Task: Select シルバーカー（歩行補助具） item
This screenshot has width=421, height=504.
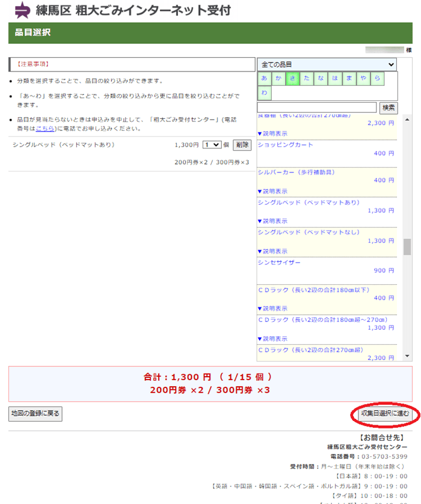Action: [297, 172]
